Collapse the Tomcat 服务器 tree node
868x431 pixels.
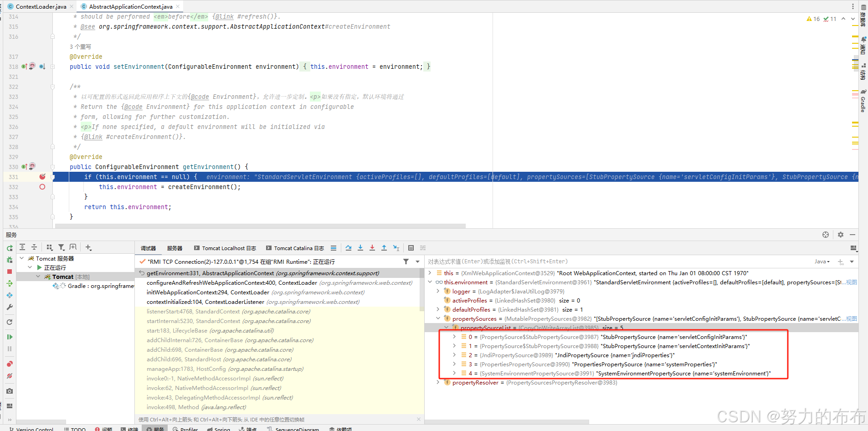(x=21, y=258)
